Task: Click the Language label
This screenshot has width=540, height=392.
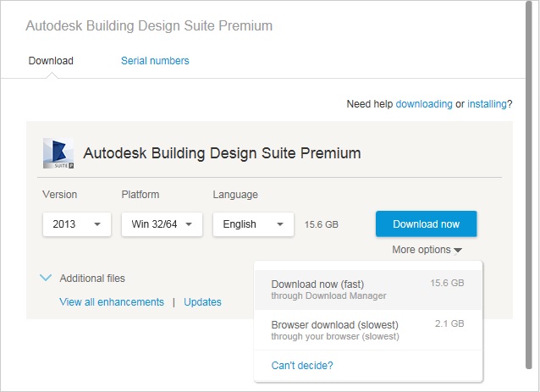Action: [235, 195]
